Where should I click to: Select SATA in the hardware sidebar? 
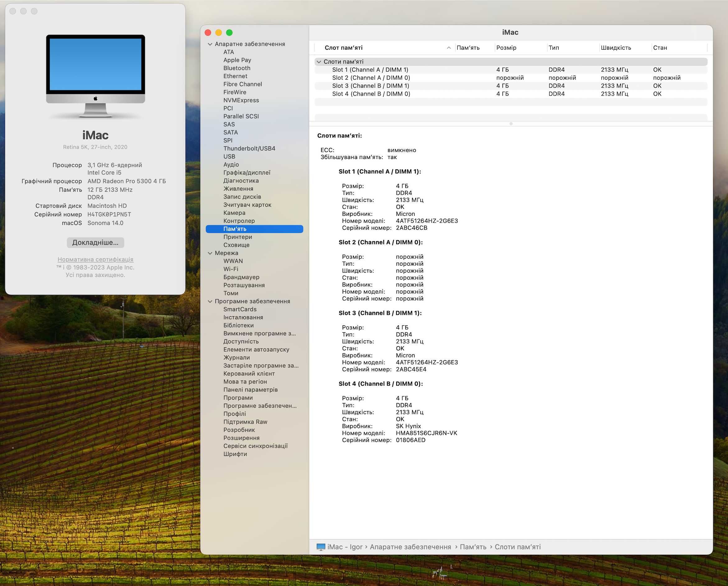click(231, 132)
